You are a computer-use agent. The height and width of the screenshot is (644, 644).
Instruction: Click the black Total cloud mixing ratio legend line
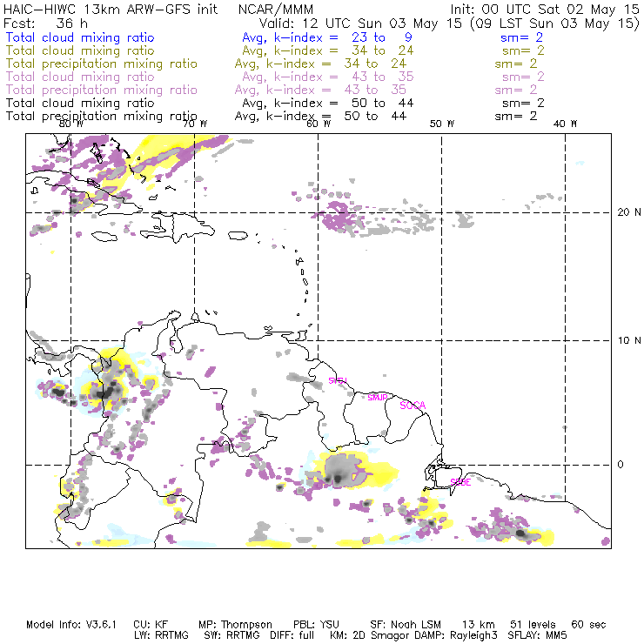(x=80, y=103)
